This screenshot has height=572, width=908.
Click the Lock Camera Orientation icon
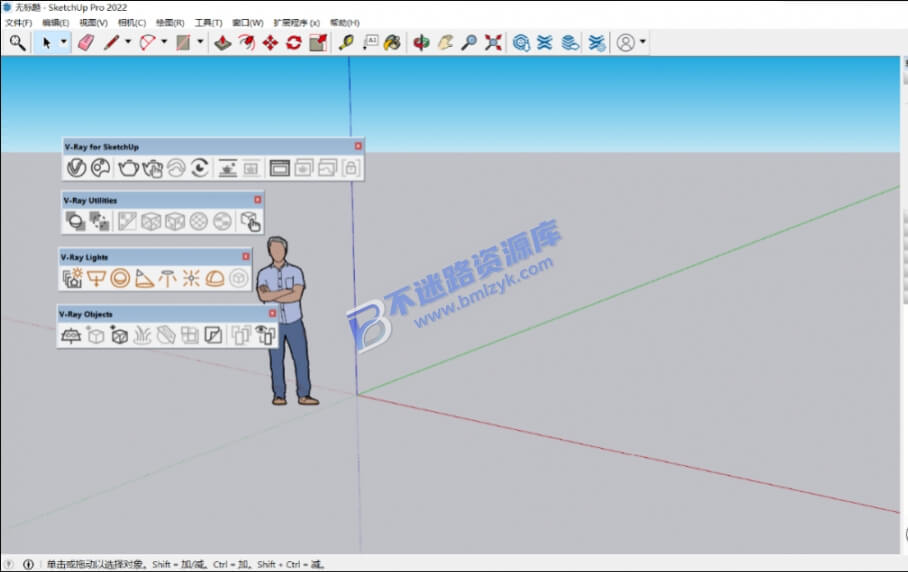coord(350,168)
